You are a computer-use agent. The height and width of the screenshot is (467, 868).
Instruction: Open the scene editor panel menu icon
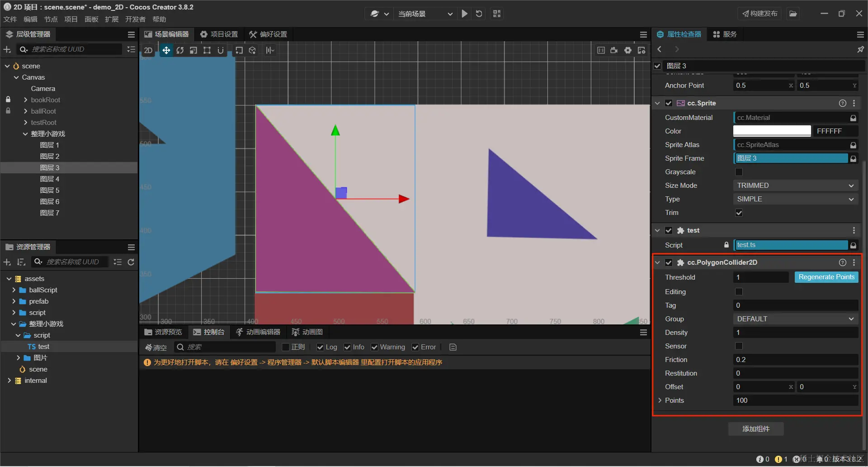pyautogui.click(x=643, y=34)
